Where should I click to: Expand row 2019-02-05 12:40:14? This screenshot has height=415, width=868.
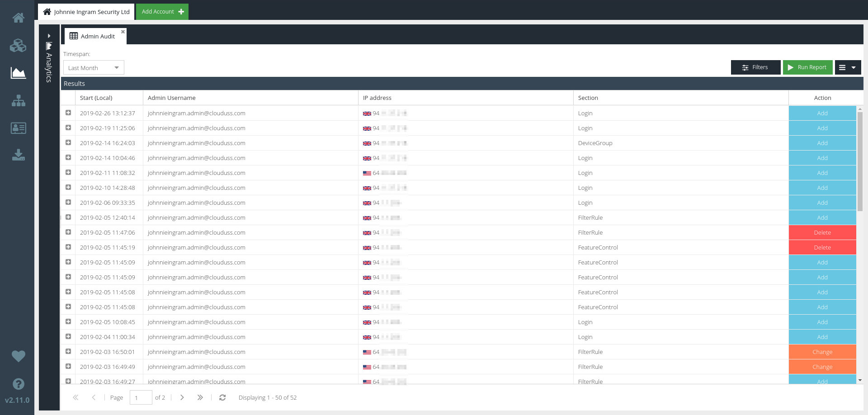point(68,217)
